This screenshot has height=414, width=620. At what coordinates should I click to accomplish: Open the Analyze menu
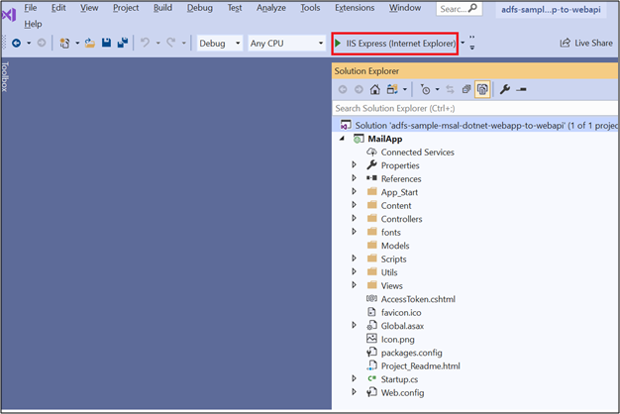[x=271, y=8]
